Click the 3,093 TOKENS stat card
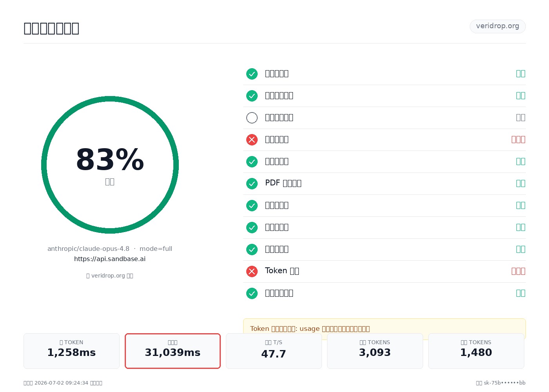This screenshot has height=392, width=549. pos(375,351)
